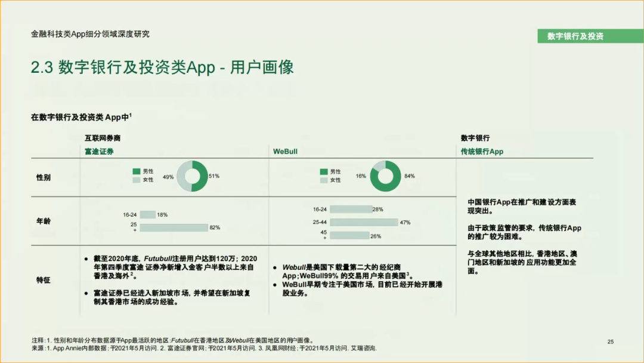Select the 性别 row label
This screenshot has height=363, width=644.
tap(44, 177)
